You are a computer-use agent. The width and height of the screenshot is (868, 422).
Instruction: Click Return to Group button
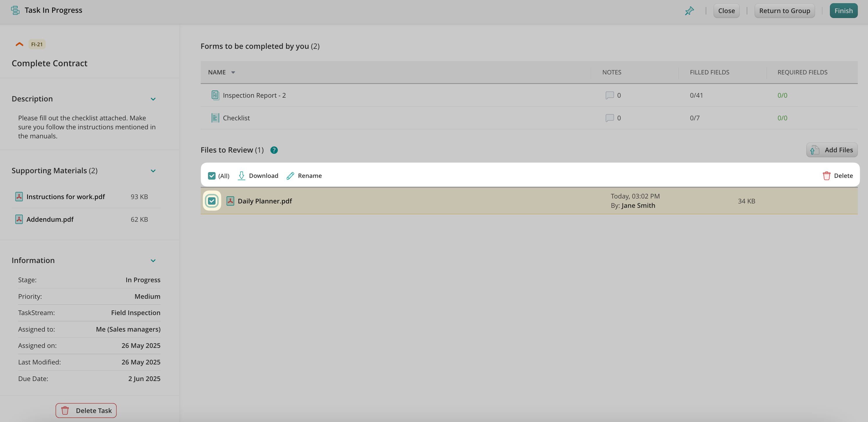pos(784,11)
